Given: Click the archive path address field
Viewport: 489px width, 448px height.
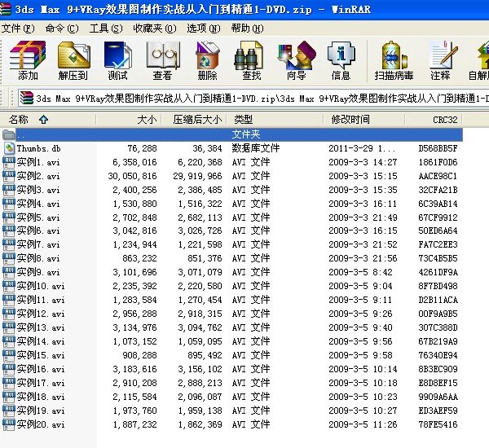Looking at the screenshot, I should click(253, 99).
